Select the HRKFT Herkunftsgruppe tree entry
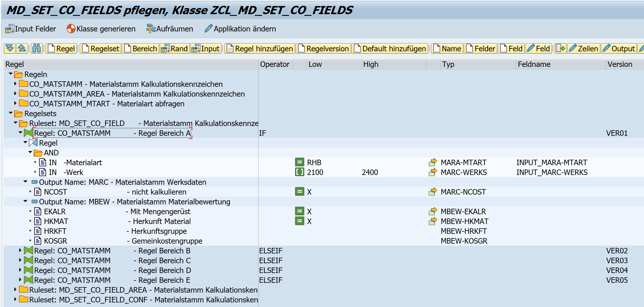The image size is (644, 307). click(55, 231)
